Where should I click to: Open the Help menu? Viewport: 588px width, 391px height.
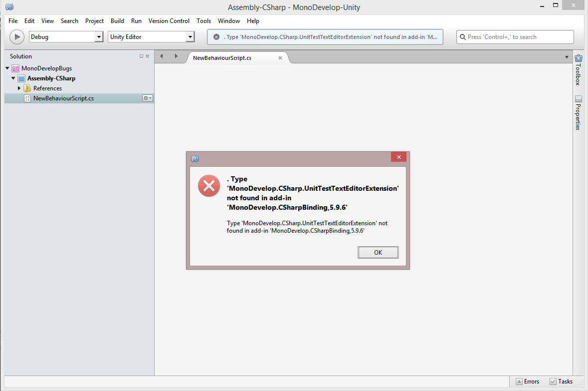point(253,21)
